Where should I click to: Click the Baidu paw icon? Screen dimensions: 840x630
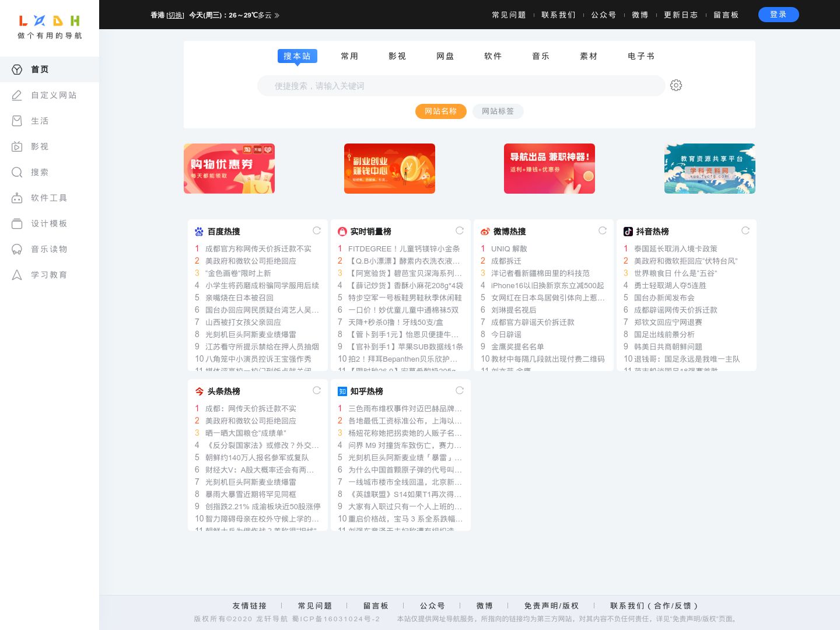pos(199,232)
